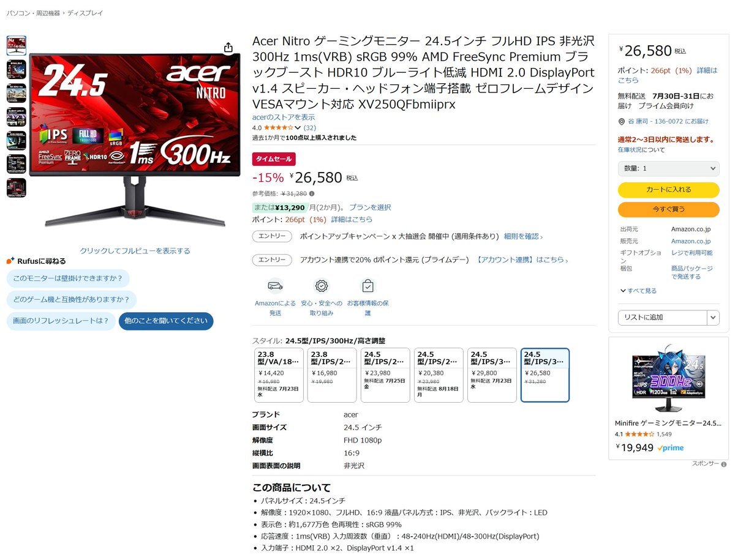Click the share icon above the product image
The image size is (735, 560).
pyautogui.click(x=228, y=48)
